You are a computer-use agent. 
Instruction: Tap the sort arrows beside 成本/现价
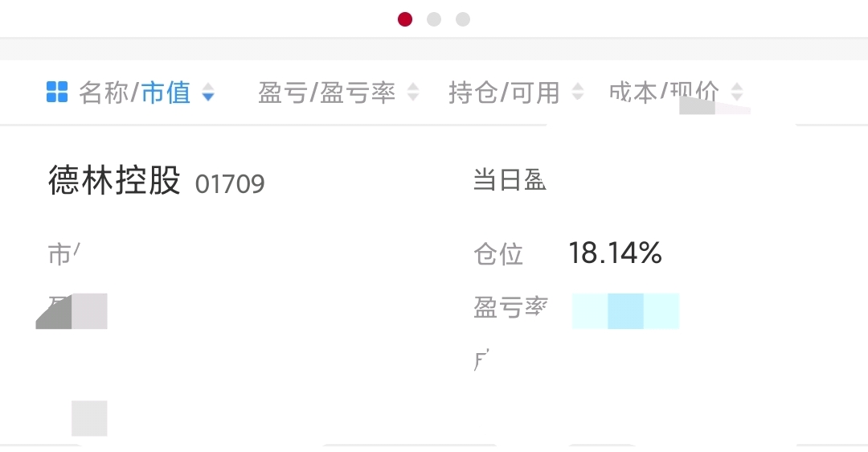[737, 92]
